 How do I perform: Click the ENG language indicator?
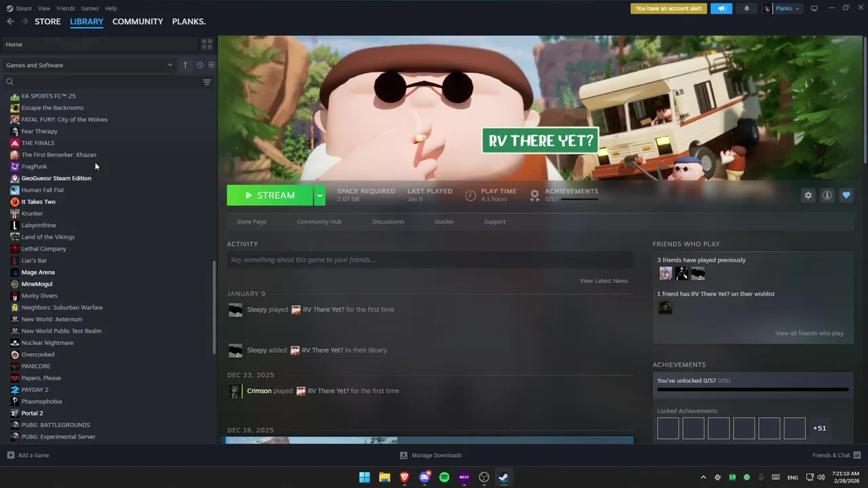coord(792,478)
